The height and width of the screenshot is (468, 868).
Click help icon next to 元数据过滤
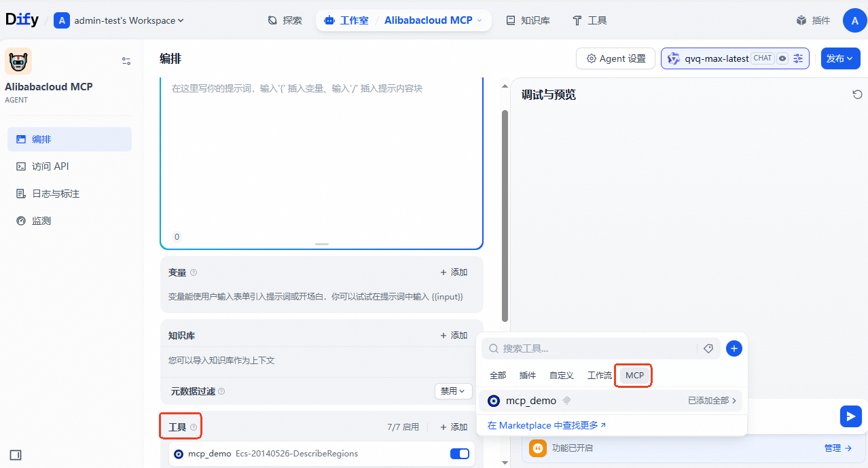[221, 391]
